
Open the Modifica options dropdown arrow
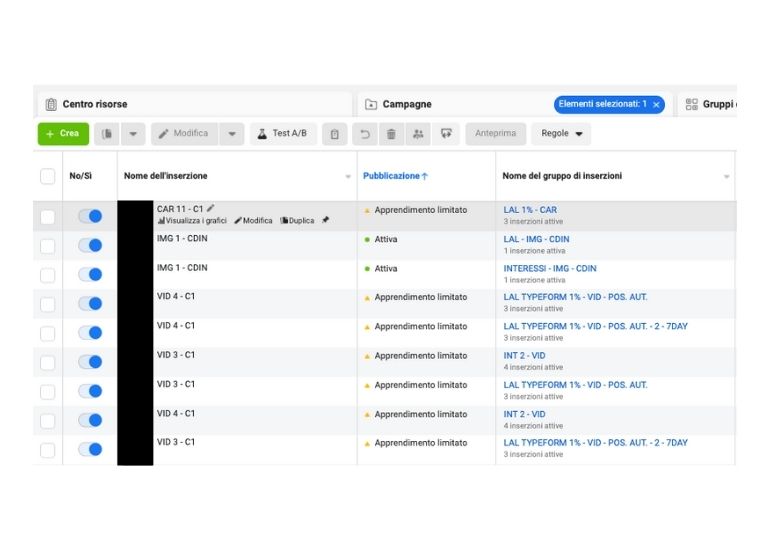[232, 134]
